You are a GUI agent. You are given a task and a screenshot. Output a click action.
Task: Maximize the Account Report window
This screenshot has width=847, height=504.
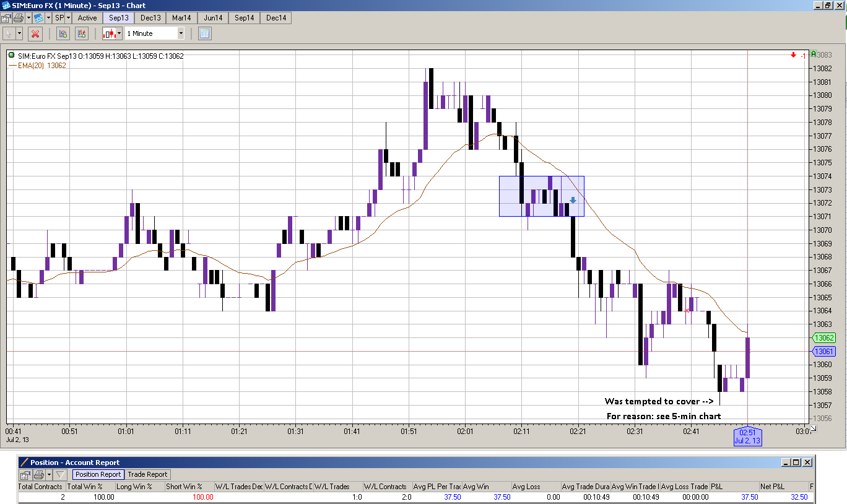click(796, 462)
